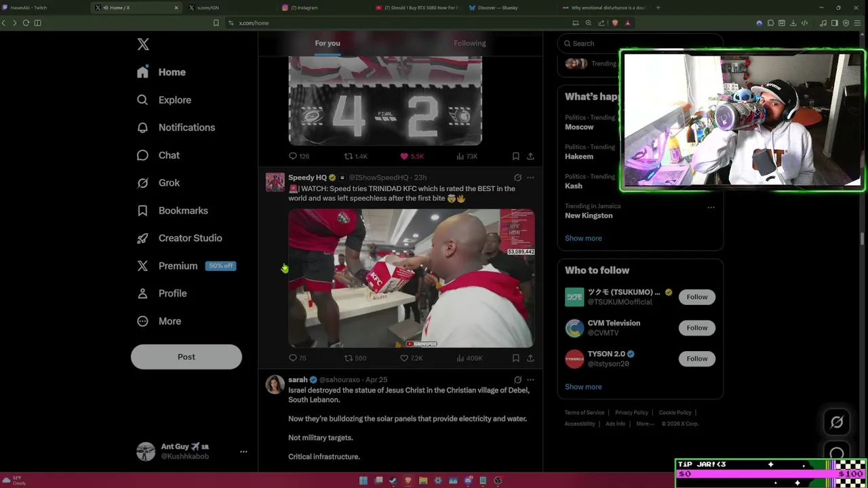This screenshot has height=488, width=868.
Task: Click the X logo in the sidebar
Action: pos(143,44)
